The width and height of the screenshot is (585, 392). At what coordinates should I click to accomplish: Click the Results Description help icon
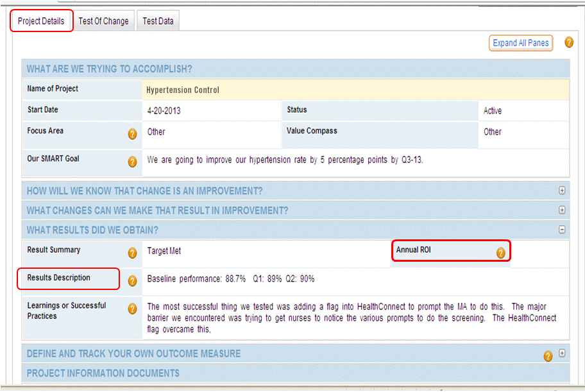(132, 281)
